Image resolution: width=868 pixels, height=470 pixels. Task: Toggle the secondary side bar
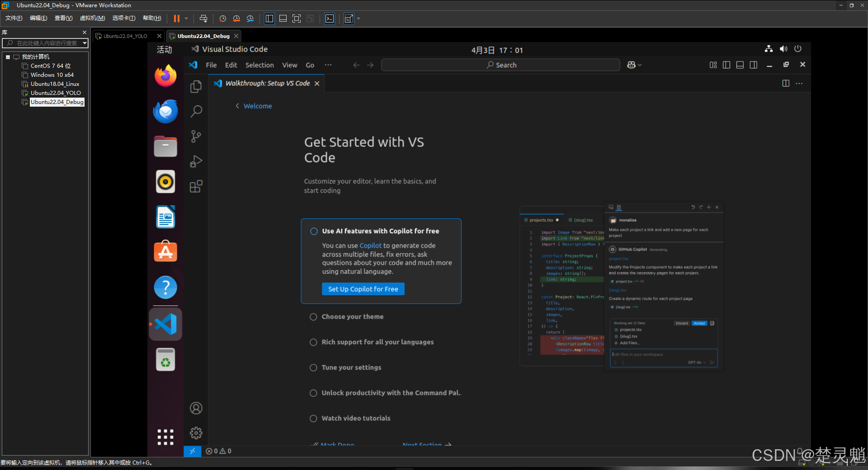[754, 65]
